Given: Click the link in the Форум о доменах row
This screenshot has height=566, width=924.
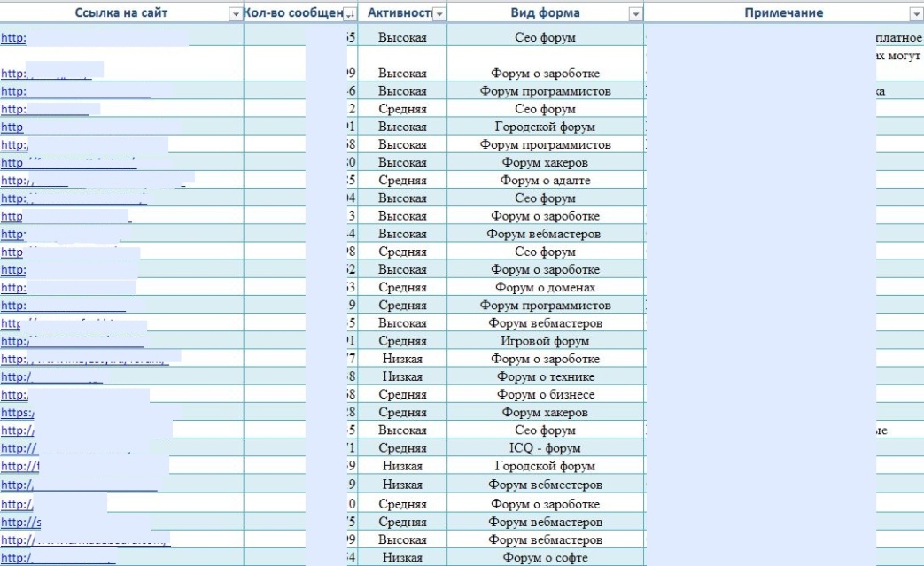Looking at the screenshot, I should pyautogui.click(x=13, y=287).
